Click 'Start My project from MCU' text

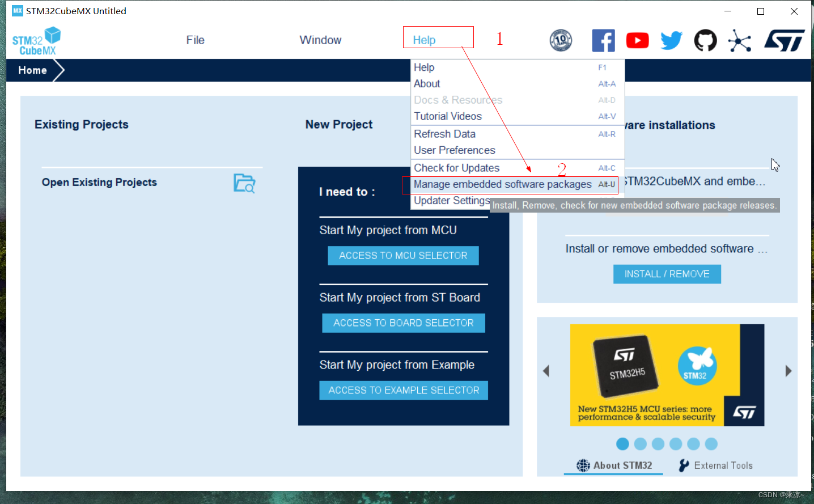point(388,230)
